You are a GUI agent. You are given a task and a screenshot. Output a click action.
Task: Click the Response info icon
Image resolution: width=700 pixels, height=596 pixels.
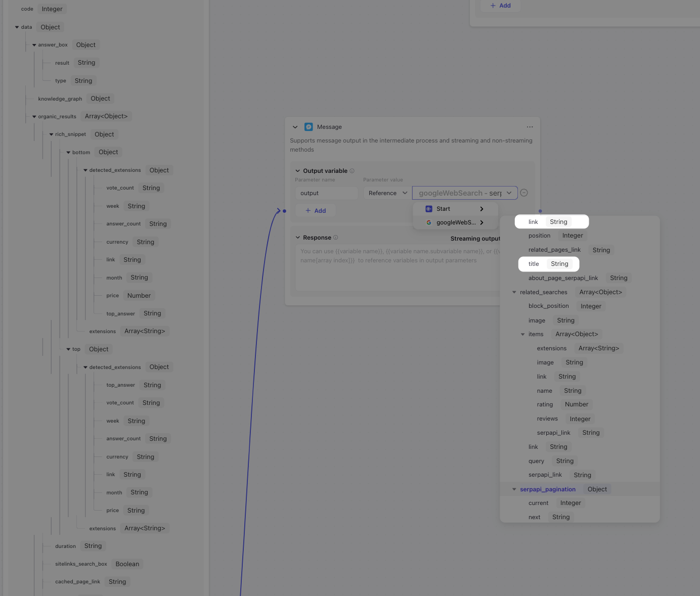pyautogui.click(x=336, y=238)
